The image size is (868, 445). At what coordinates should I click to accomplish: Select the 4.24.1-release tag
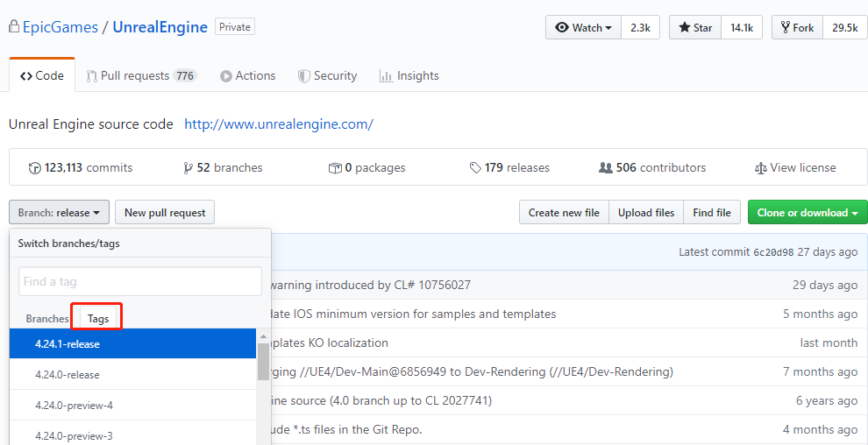click(133, 344)
